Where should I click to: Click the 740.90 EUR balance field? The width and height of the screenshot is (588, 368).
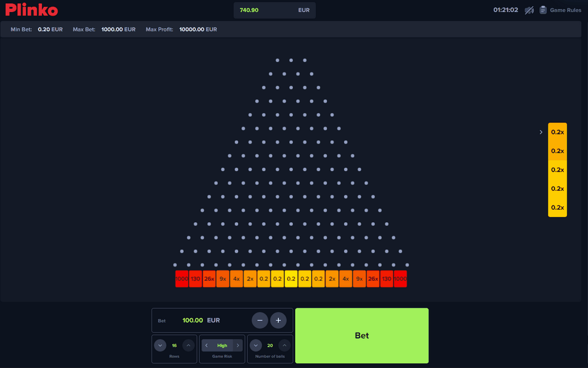point(274,10)
